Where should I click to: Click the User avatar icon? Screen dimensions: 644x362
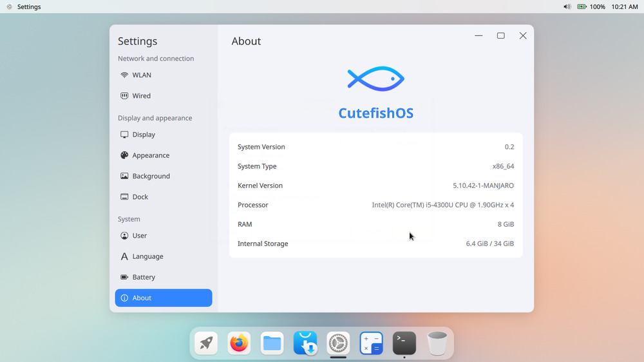[124, 236]
